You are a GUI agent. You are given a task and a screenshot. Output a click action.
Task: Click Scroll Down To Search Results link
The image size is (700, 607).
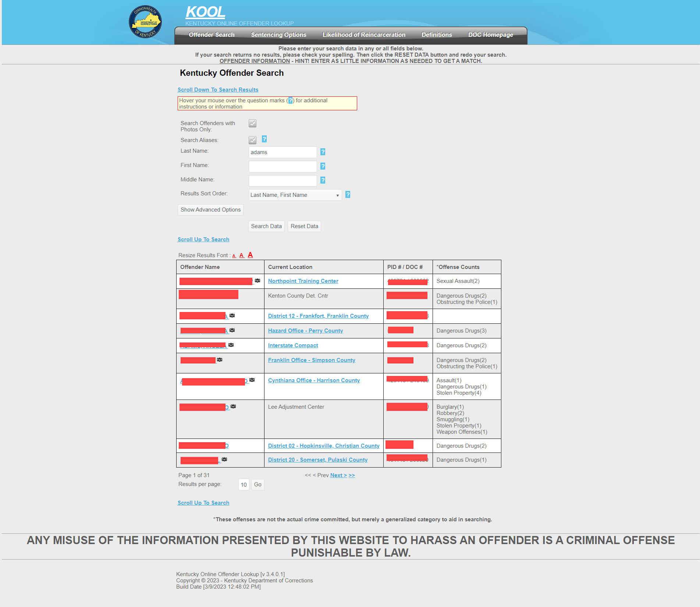click(218, 90)
